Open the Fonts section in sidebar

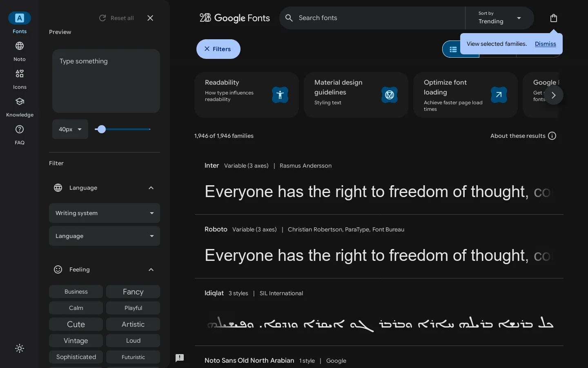[20, 23]
